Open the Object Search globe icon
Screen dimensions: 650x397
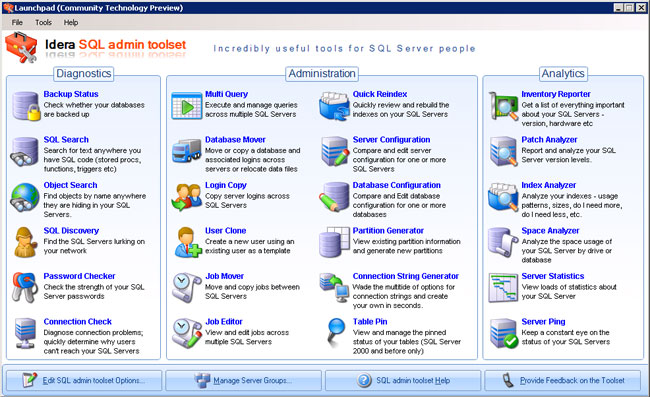click(x=25, y=197)
